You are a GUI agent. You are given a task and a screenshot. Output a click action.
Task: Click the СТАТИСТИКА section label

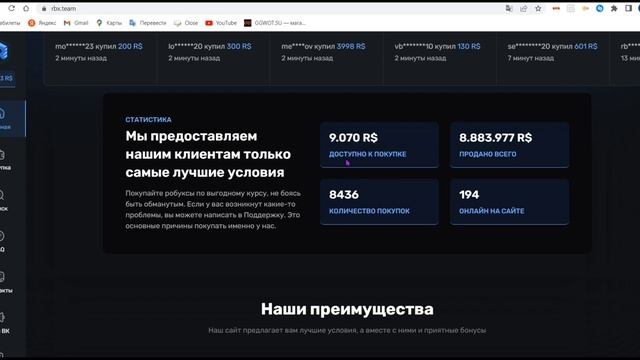[148, 120]
